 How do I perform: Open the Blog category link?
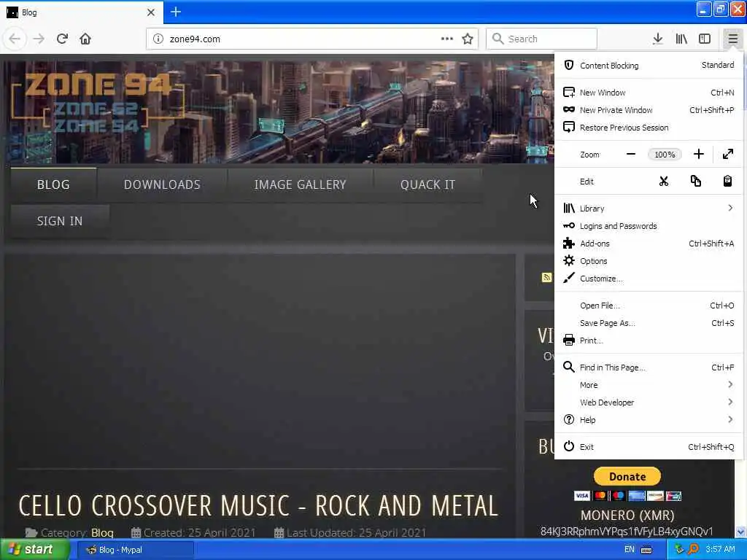point(102,533)
